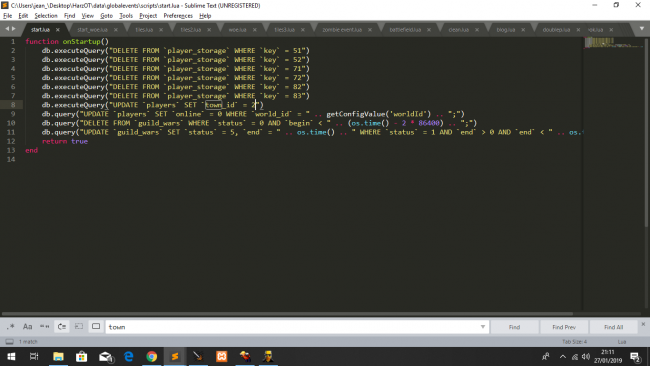This screenshot has height=366, width=650.
Task: Toggle whole word matching option
Action: (x=44, y=327)
